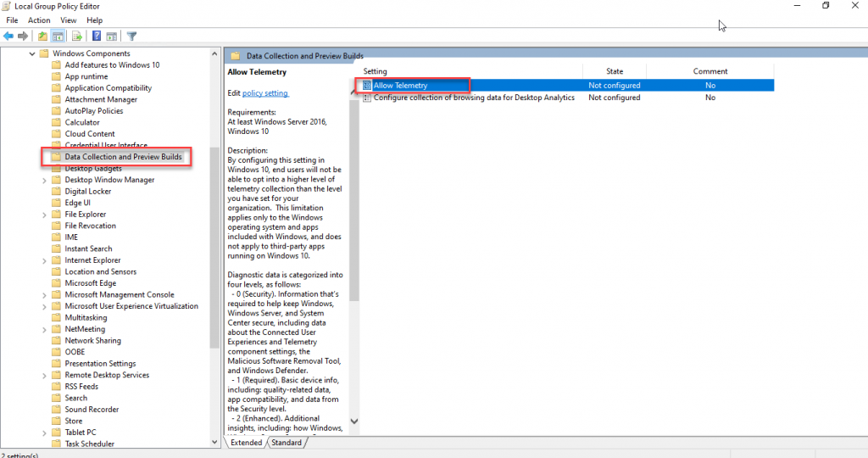Expand Microsoft User Experience Virtualization node
The width and height of the screenshot is (868, 458).
[x=44, y=306]
